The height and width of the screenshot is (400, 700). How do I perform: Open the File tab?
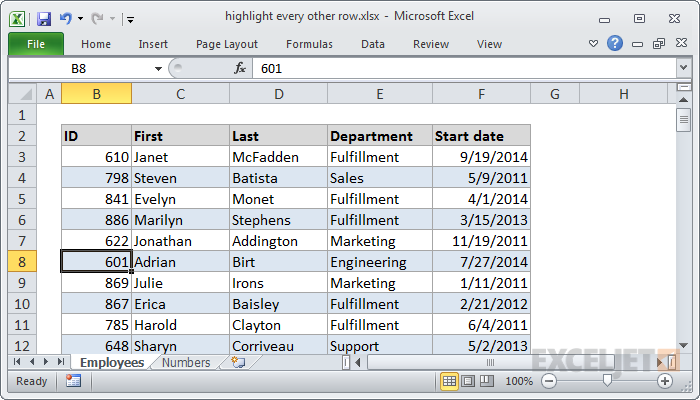pos(36,44)
